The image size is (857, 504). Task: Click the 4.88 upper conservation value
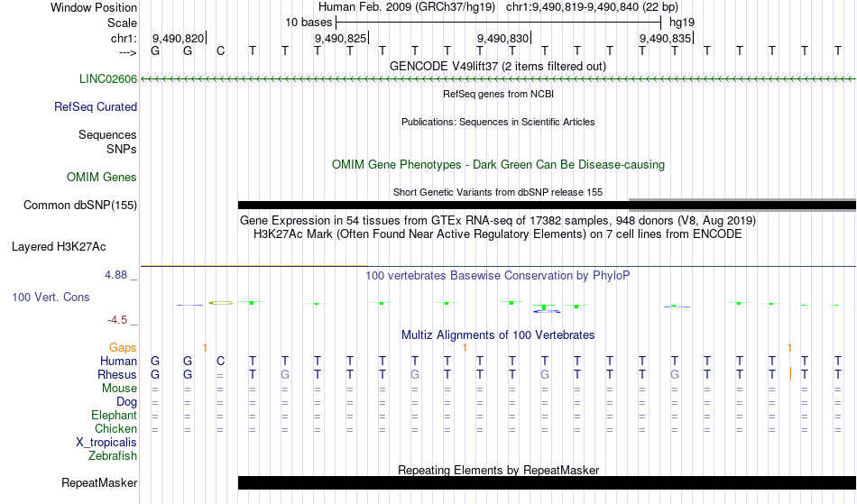(115, 275)
